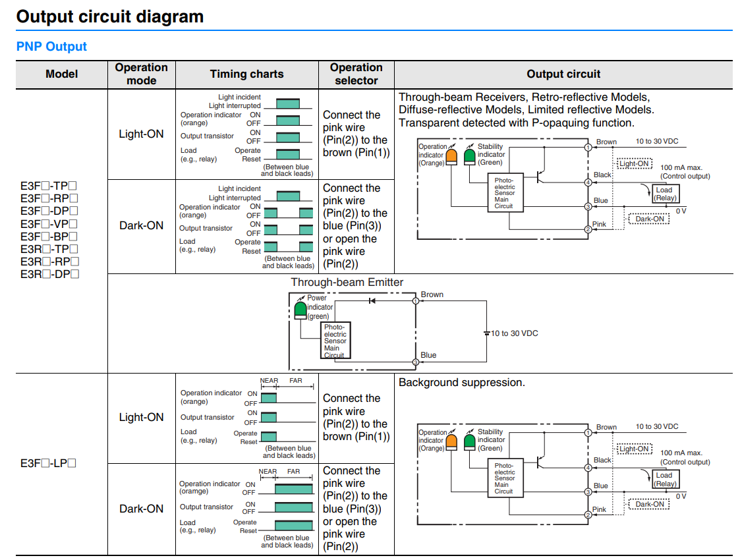740x560 pixels.
Task: Click first row's "Connect the pink wire to the brown" selector text
Action: pos(356,134)
